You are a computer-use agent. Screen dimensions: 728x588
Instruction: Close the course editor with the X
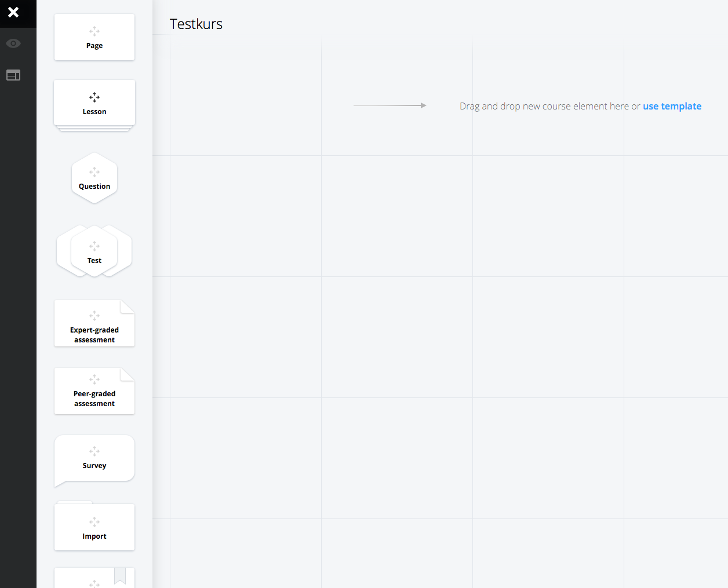click(13, 12)
